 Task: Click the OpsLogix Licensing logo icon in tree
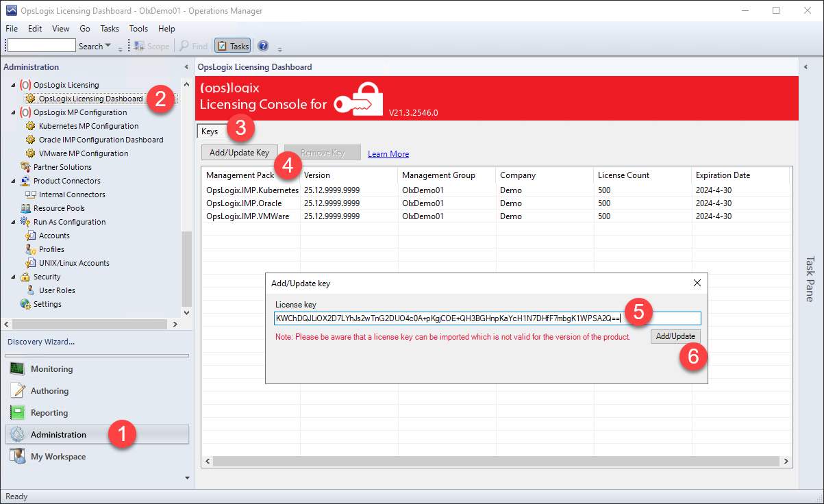coord(25,85)
